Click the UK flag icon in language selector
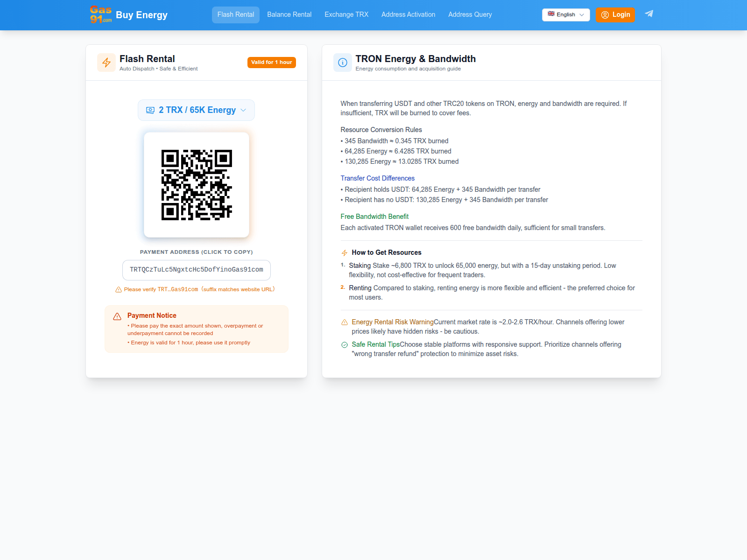The height and width of the screenshot is (560, 747). pyautogui.click(x=551, y=14)
